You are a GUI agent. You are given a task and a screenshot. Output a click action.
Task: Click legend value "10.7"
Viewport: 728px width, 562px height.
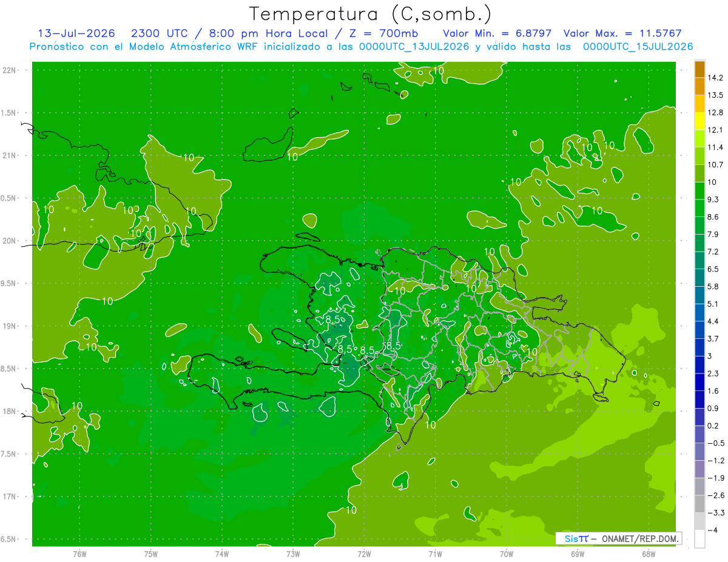pos(715,165)
